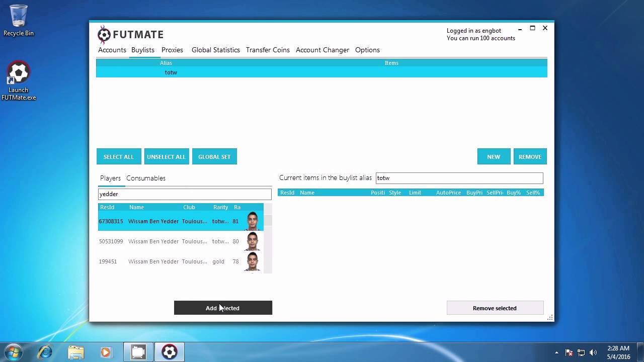Click the window resize grip in the corner
The width and height of the screenshot is (644, 362).
click(550, 317)
